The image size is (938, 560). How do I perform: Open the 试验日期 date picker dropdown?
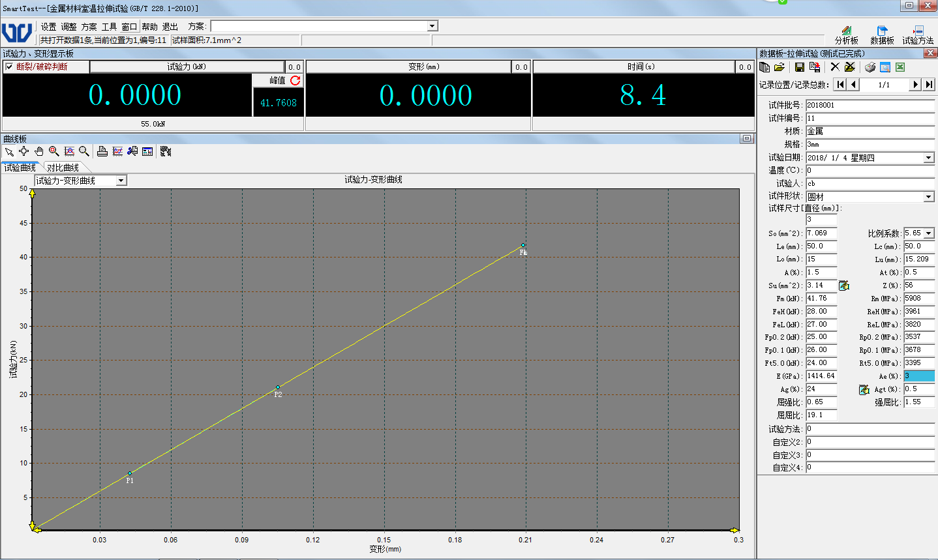coord(929,158)
